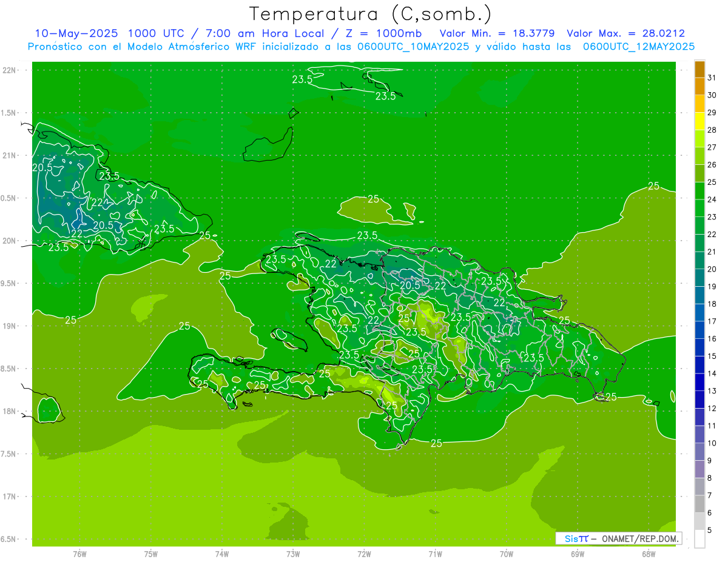Image resolution: width=728 pixels, height=562 pixels.
Task: Click the '0600UTC_12MAY2025' valid-until time
Action: 638,47
